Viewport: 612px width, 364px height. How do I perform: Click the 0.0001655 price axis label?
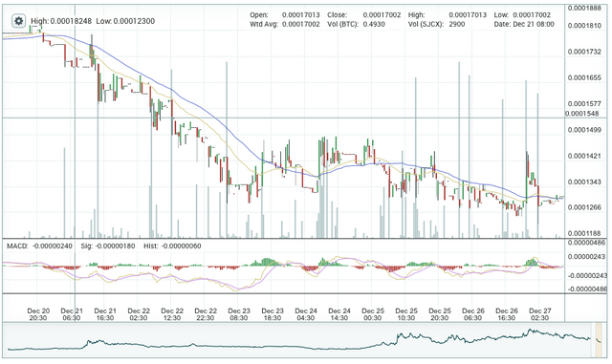click(584, 77)
